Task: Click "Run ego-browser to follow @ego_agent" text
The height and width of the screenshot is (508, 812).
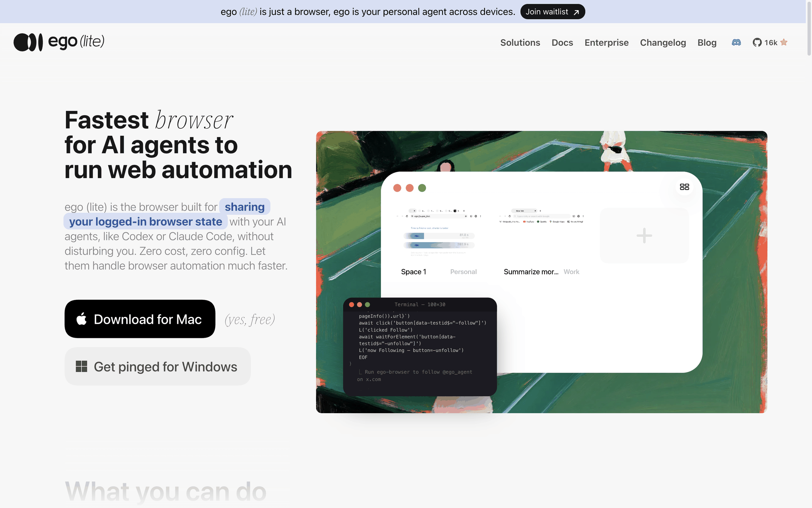Action: pyautogui.click(x=418, y=372)
